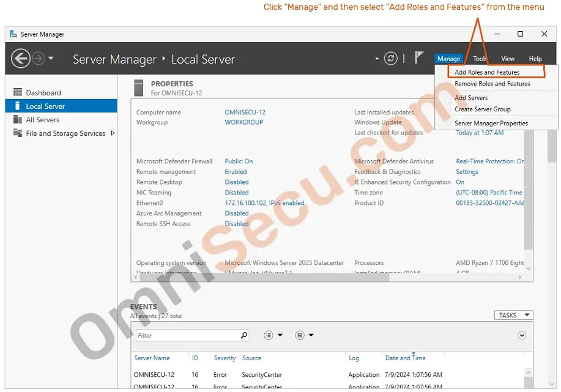Select Remove Roles and Features
The height and width of the screenshot is (392, 561).
point(492,84)
